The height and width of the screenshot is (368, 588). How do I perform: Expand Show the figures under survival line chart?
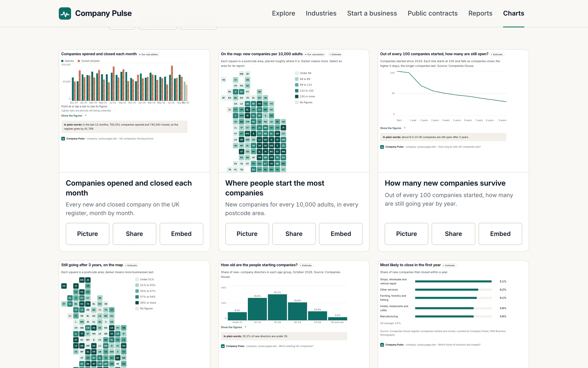393,128
